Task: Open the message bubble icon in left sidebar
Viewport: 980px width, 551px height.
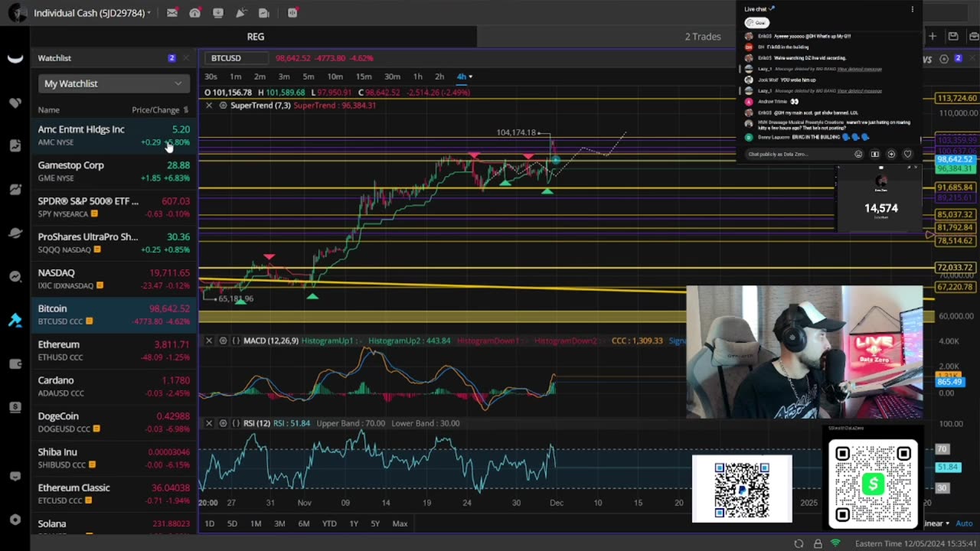Action: point(15,476)
